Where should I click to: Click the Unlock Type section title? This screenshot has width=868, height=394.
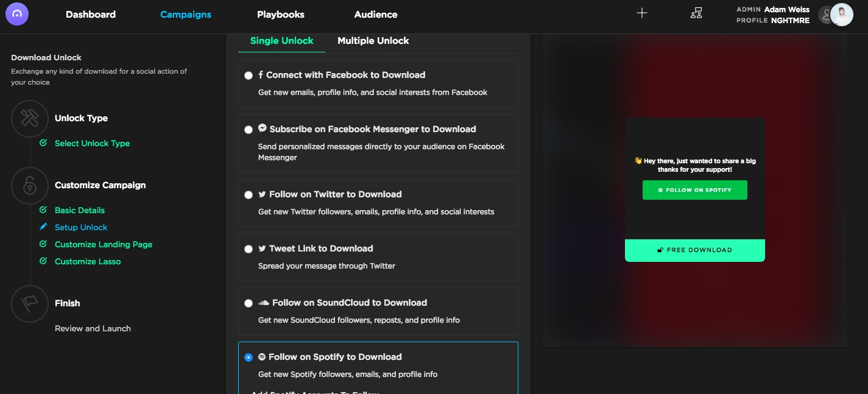81,118
